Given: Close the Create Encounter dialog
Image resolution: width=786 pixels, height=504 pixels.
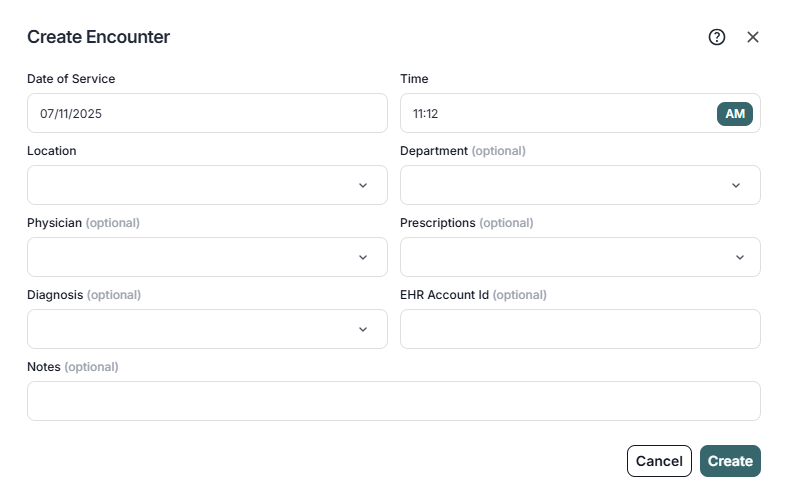Looking at the screenshot, I should [753, 37].
